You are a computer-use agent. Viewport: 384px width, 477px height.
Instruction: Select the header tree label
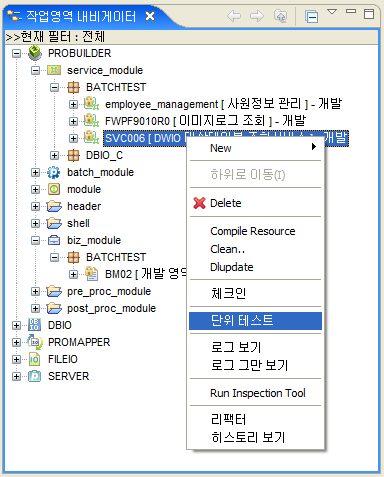pos(84,206)
